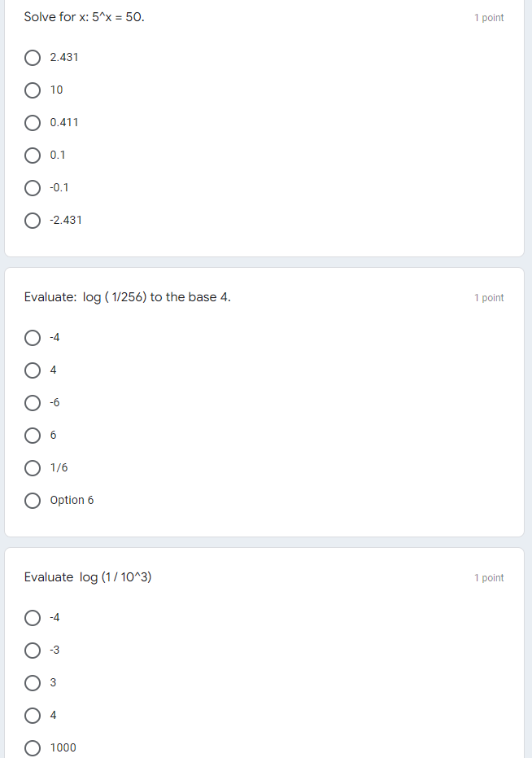Pick 0.1 in the first question
Image resolution: width=532 pixels, height=758 pixels.
(x=33, y=155)
